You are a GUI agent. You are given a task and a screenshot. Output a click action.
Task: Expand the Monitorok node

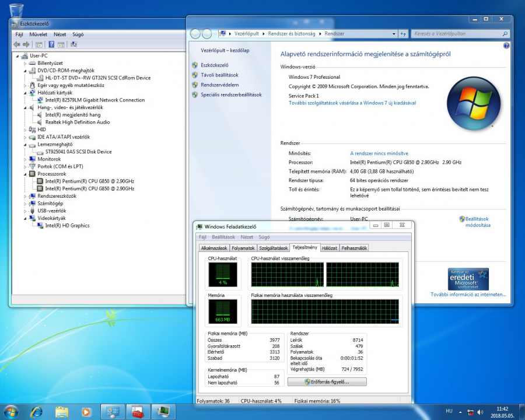[x=25, y=159]
